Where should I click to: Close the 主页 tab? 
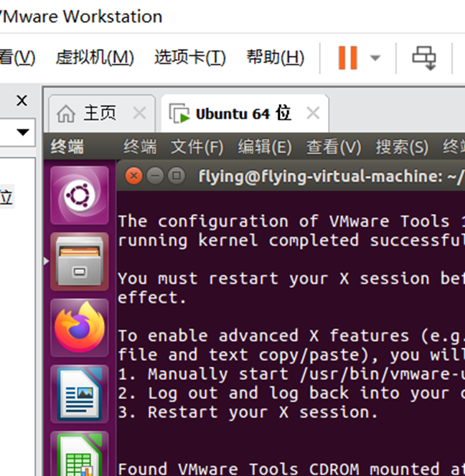[x=139, y=113]
